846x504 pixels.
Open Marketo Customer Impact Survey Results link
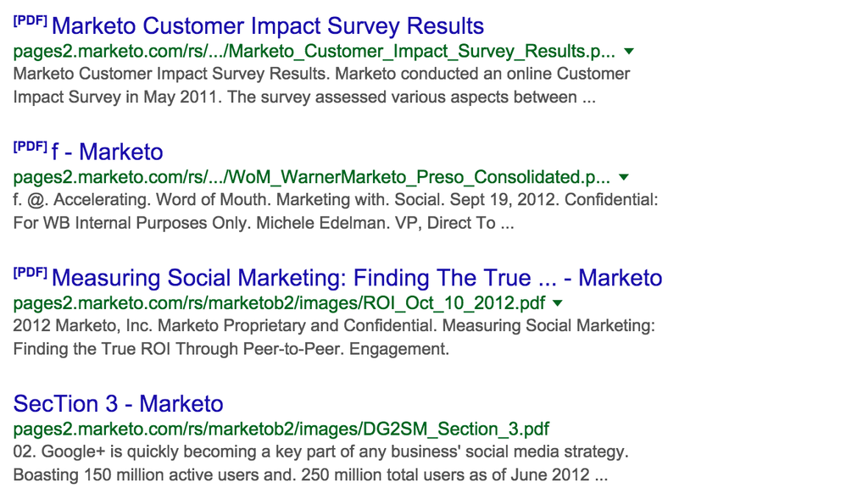click(x=268, y=26)
